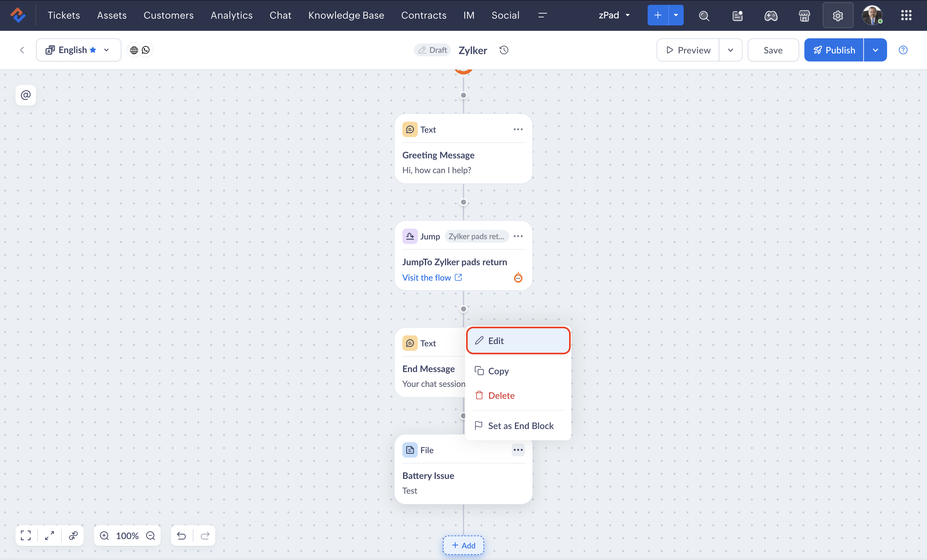Open the @ variables panel
Viewport: 927px width, 560px height.
click(x=25, y=95)
